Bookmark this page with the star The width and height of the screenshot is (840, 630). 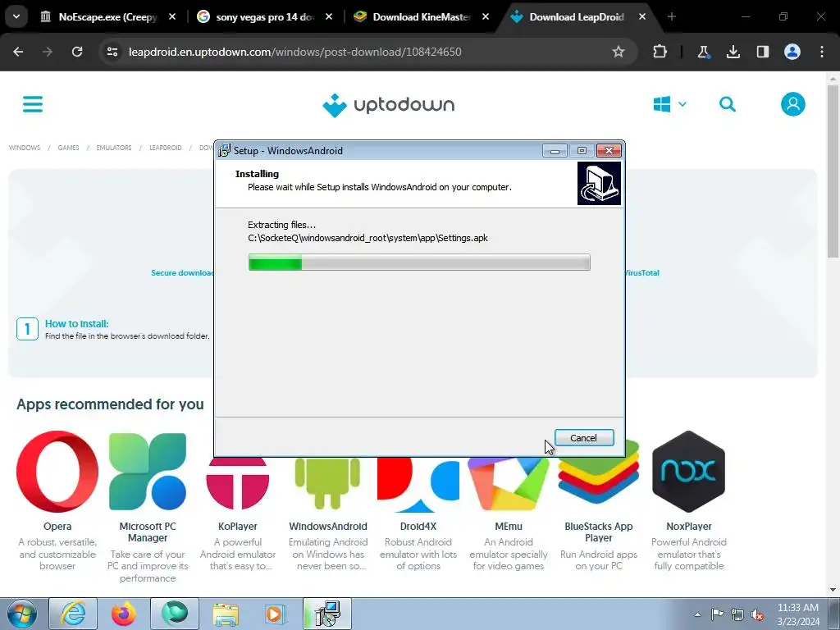[x=619, y=52]
